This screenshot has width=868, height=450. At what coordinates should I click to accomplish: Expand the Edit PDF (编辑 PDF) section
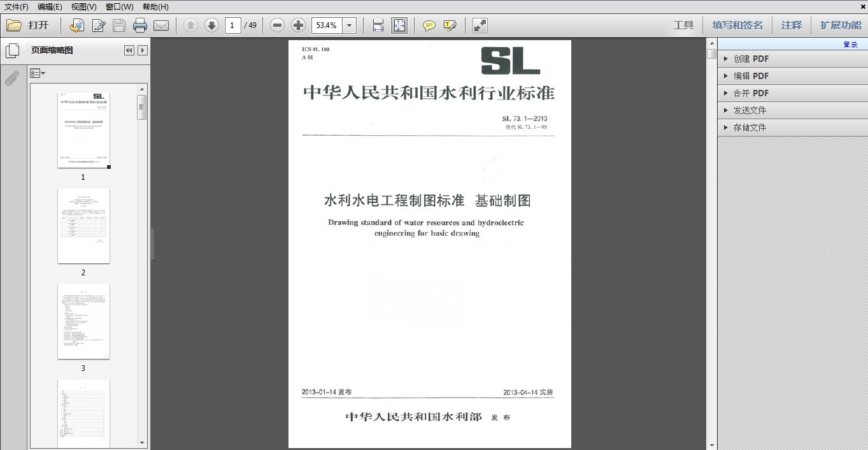(793, 76)
